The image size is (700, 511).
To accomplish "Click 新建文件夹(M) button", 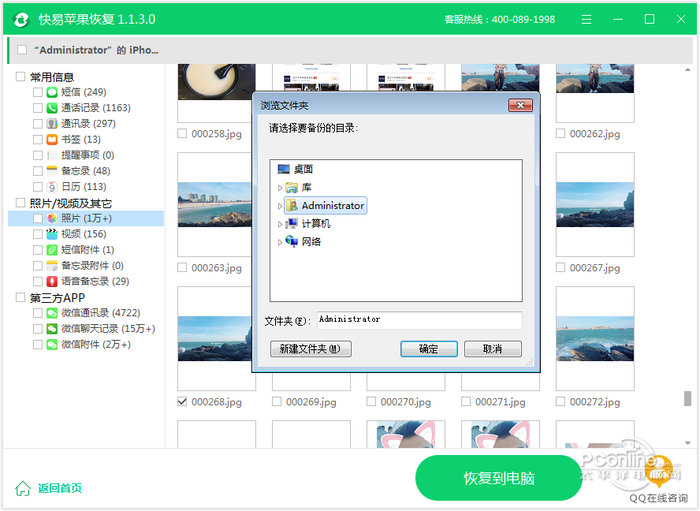I will tap(310, 349).
